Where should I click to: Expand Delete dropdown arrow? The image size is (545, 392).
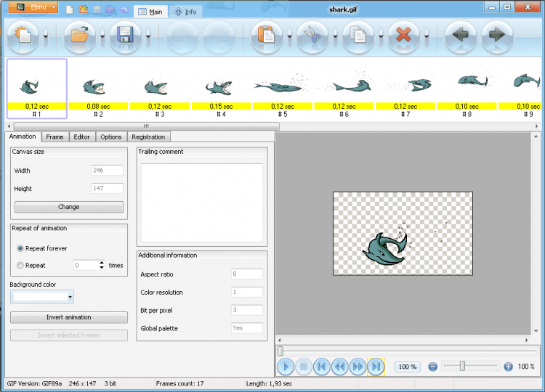[x=427, y=36]
